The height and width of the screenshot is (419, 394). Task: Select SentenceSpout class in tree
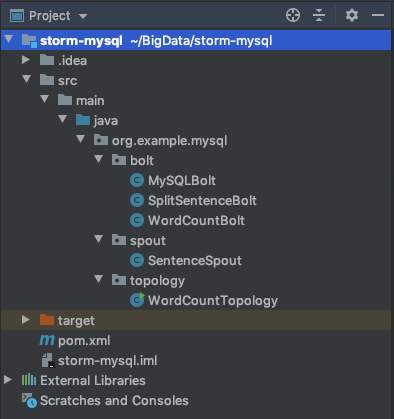pos(195,261)
